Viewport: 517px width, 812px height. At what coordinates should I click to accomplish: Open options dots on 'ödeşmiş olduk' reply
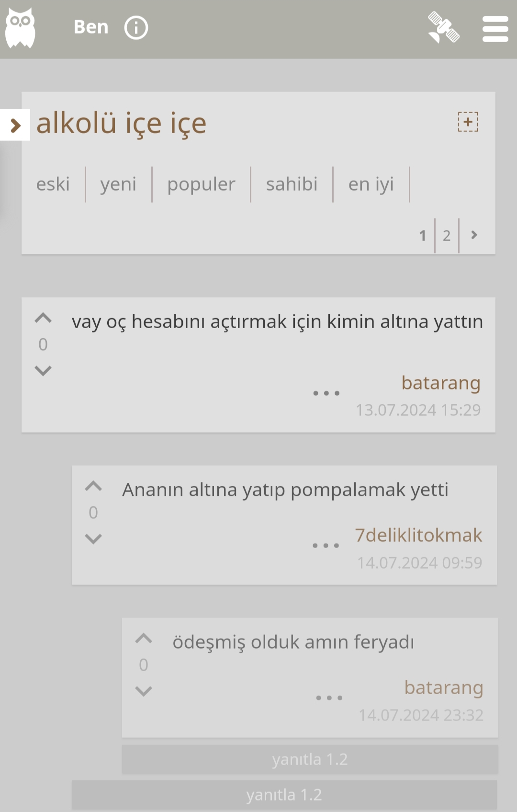pos(329,698)
